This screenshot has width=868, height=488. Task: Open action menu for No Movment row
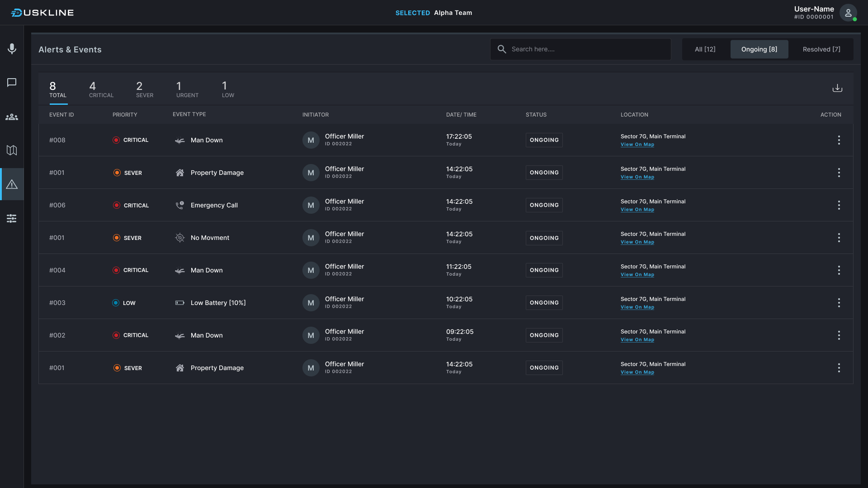pyautogui.click(x=839, y=238)
